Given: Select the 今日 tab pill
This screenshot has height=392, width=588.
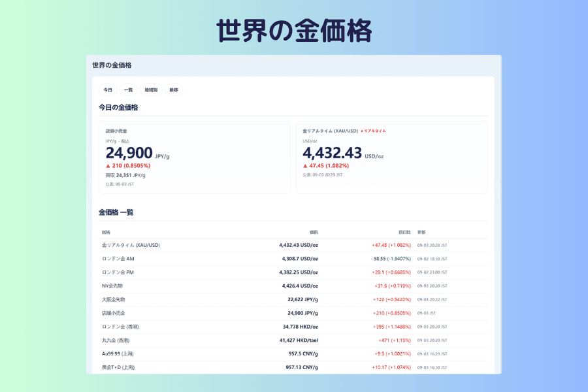Looking at the screenshot, I should (108, 90).
